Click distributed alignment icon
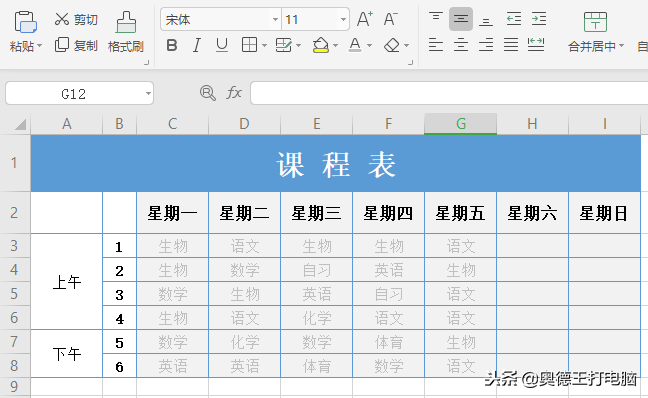 point(536,45)
